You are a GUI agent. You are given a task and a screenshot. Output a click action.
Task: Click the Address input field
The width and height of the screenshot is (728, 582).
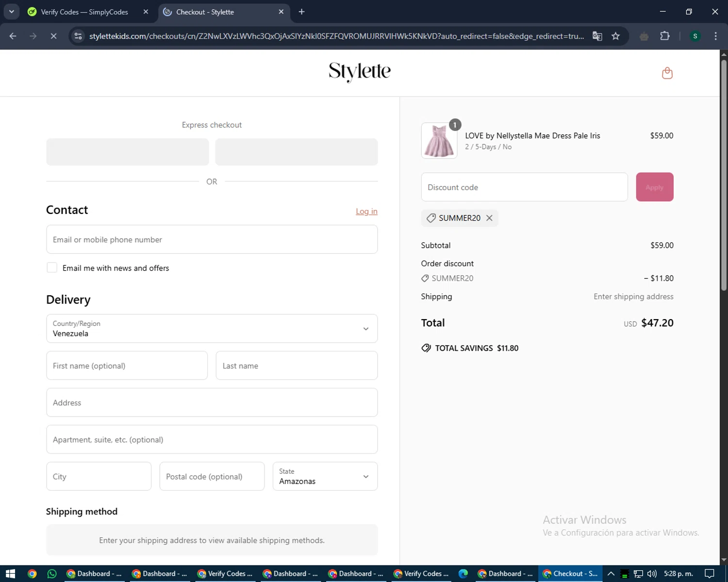coord(212,403)
